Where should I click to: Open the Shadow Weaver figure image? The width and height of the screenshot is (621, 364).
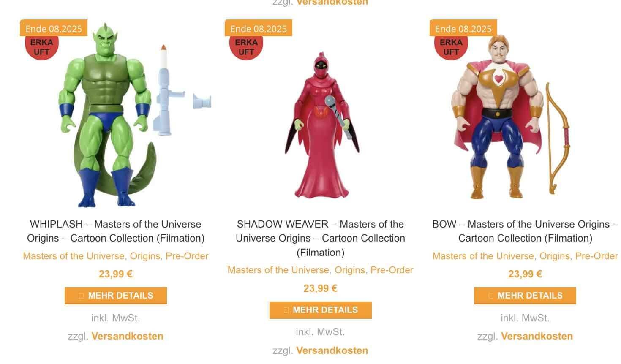click(321, 115)
